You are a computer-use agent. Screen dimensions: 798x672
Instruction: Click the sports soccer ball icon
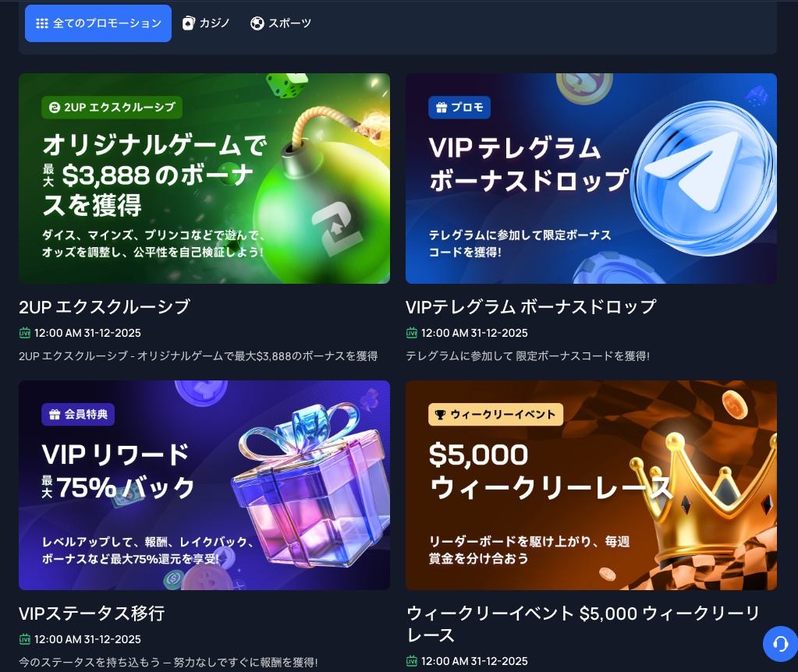(257, 23)
